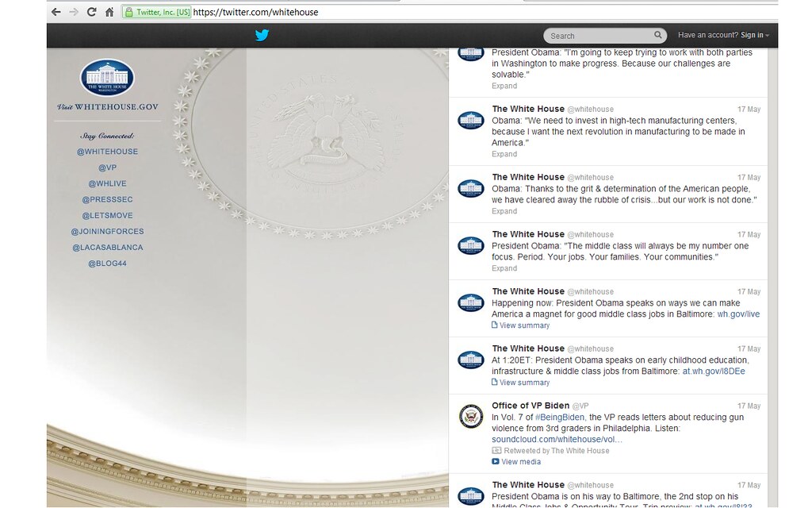
Task: Click View summary icon under 1:20ET tweet
Action: point(495,382)
